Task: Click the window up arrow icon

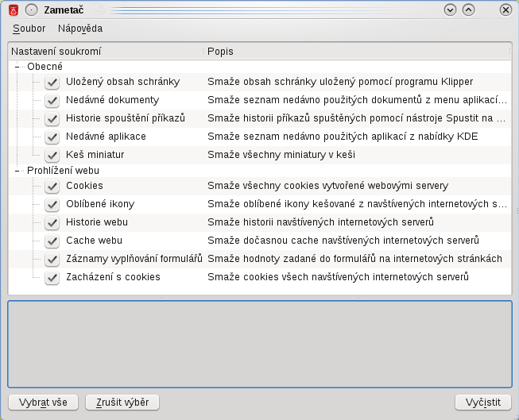Action: pyautogui.click(x=468, y=10)
